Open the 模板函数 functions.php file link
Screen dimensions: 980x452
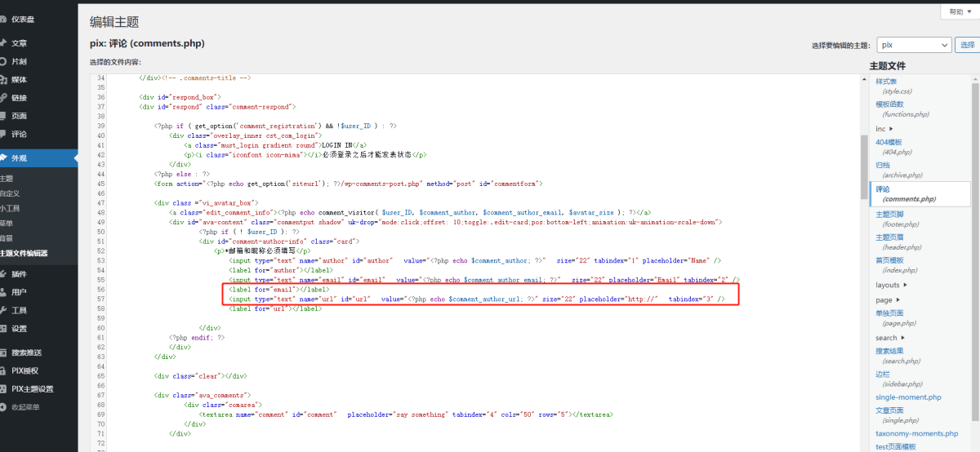click(x=889, y=104)
